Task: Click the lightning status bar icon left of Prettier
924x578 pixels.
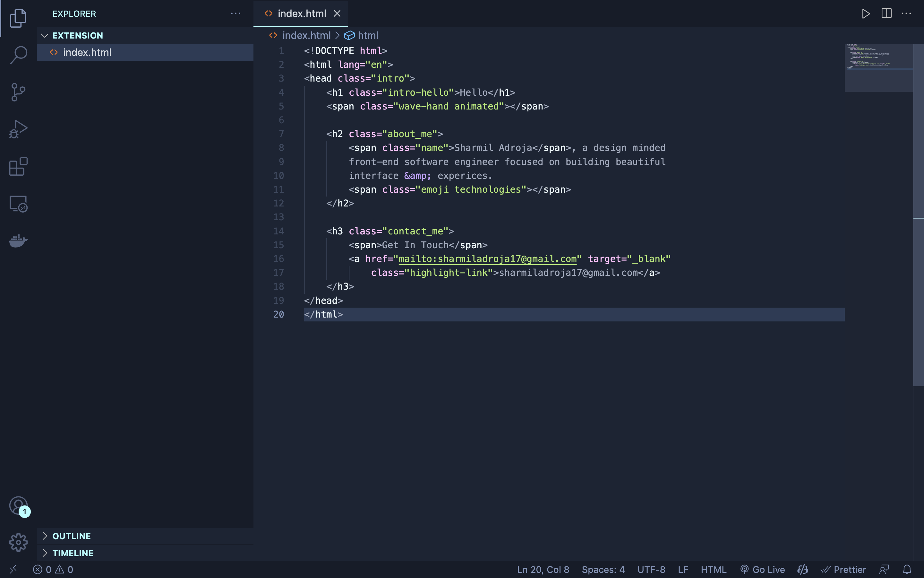Action: click(803, 570)
